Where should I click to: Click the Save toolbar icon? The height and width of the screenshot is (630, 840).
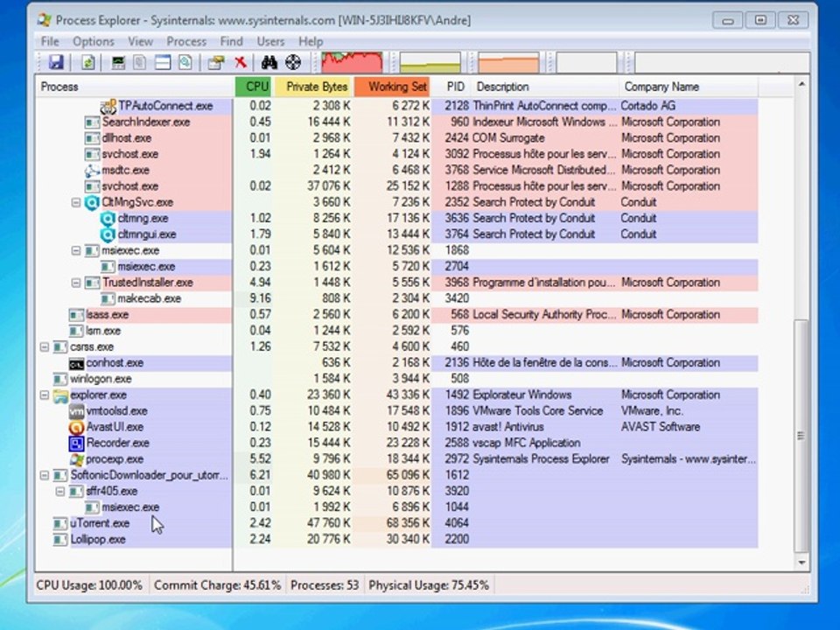[56, 62]
